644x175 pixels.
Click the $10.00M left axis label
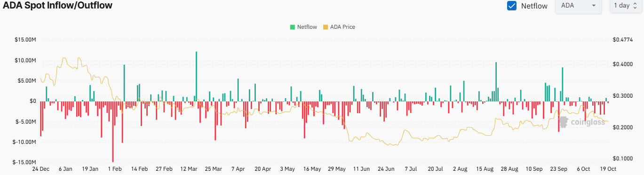tap(26, 60)
